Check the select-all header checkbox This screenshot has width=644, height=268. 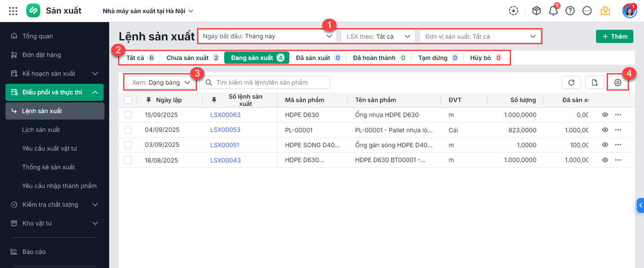[x=128, y=100]
